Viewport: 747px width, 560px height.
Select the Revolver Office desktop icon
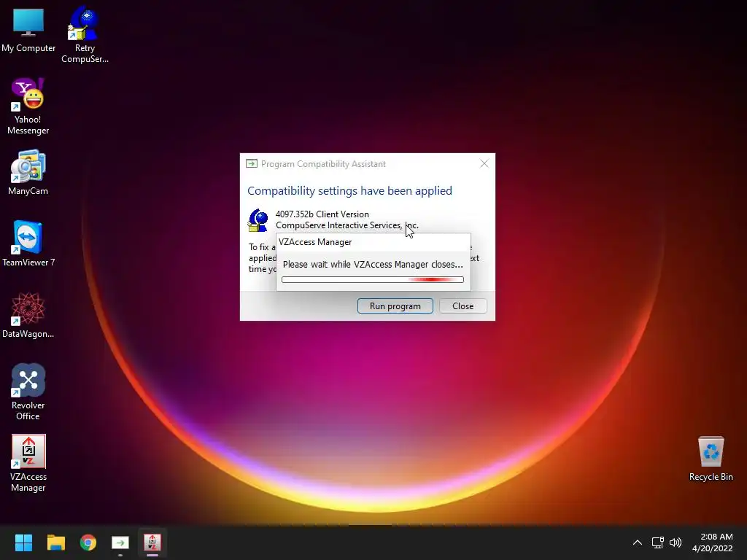coord(28,392)
